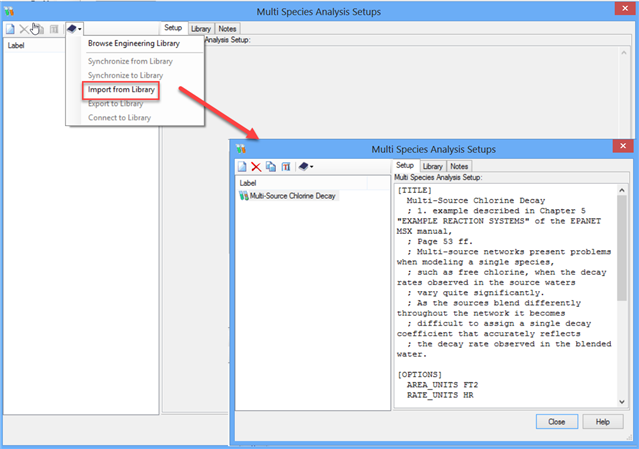Click New setup icon in front window
Image resolution: width=639 pixels, height=449 pixels.
pos(242,167)
